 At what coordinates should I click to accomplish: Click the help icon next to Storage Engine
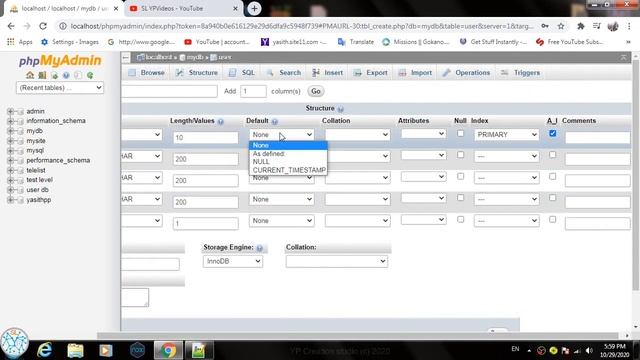point(260,248)
